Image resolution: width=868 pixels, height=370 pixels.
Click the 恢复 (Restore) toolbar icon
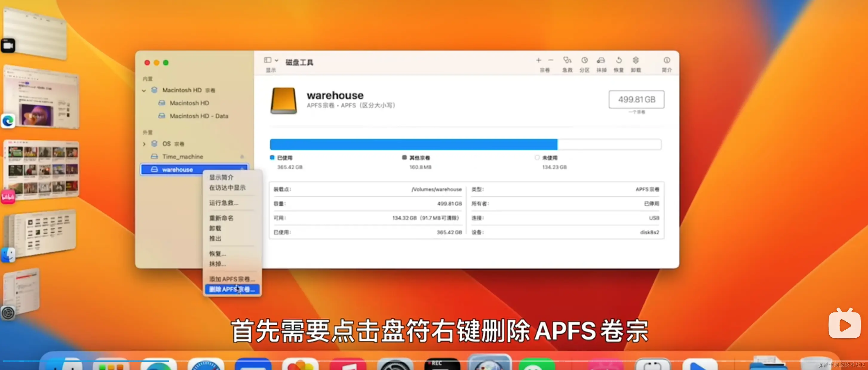click(619, 63)
